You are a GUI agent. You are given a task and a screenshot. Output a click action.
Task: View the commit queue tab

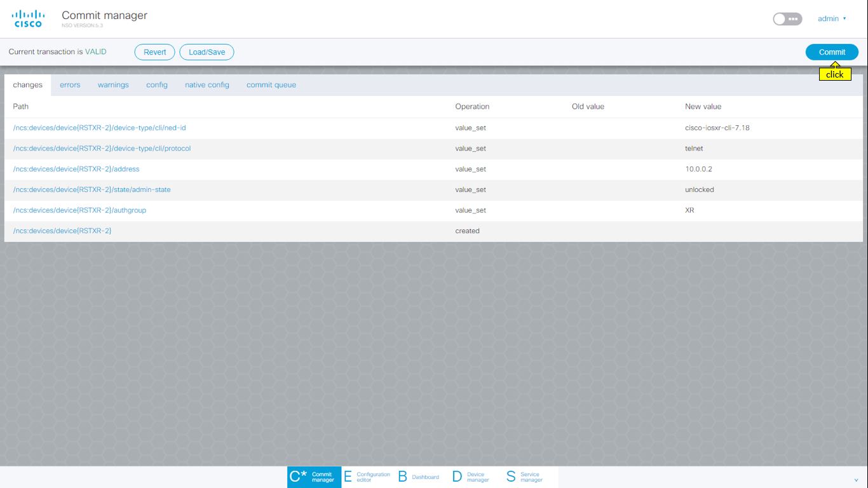(271, 85)
